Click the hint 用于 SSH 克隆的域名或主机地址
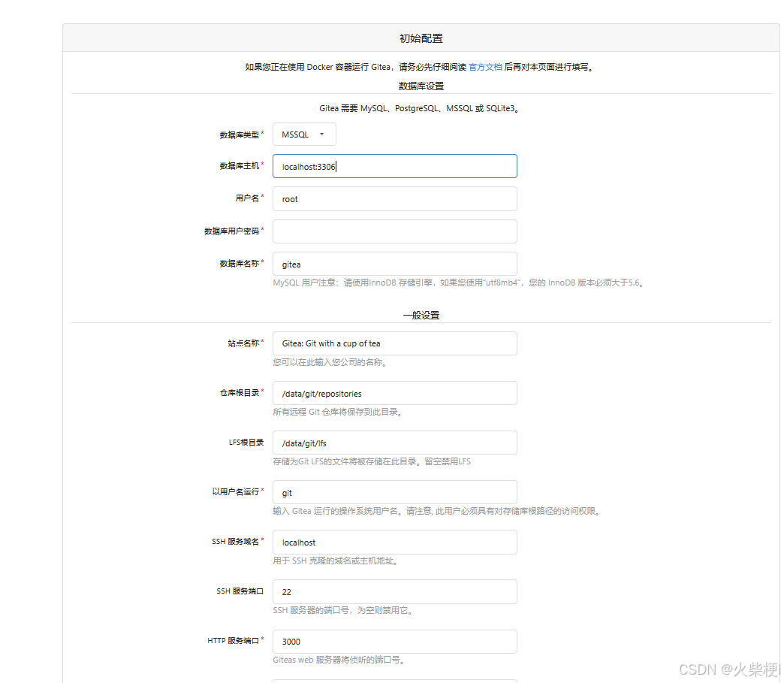The image size is (784, 683). [336, 561]
